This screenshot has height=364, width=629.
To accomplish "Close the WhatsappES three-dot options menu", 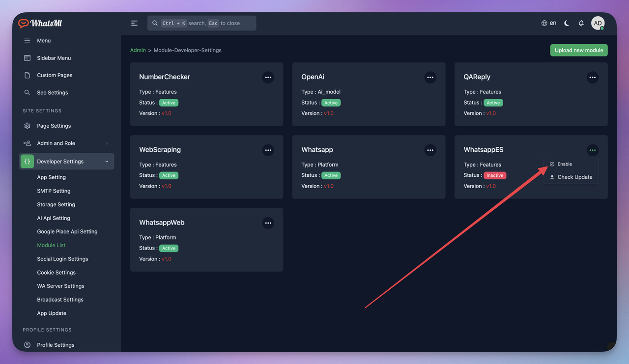I will (592, 150).
